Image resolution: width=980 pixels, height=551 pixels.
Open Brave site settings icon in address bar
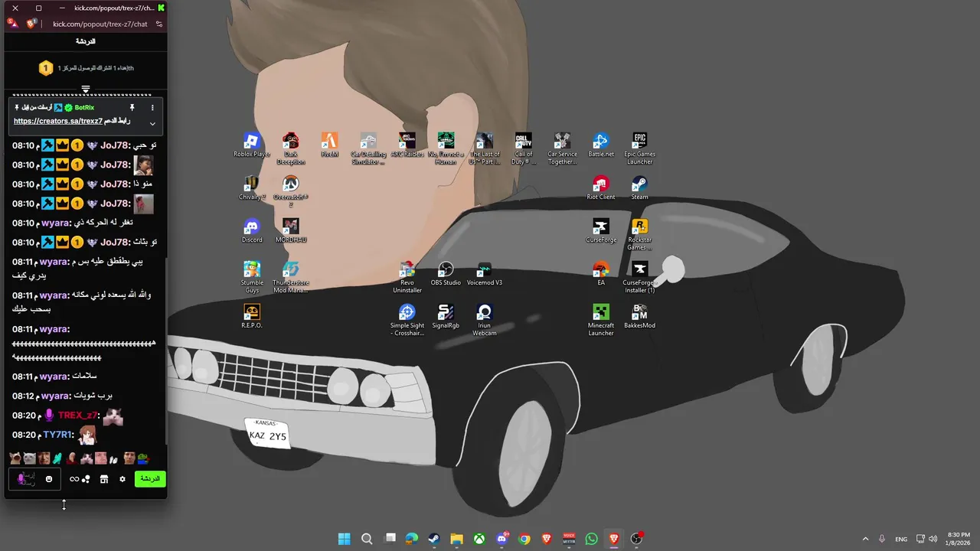point(159,24)
